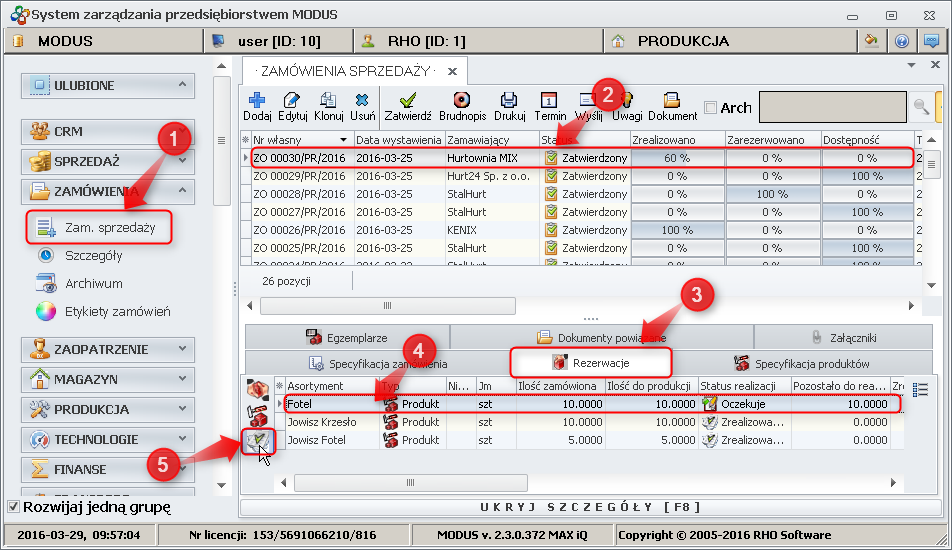
Task: Expand the CRM sidebar group
Action: pos(108,131)
